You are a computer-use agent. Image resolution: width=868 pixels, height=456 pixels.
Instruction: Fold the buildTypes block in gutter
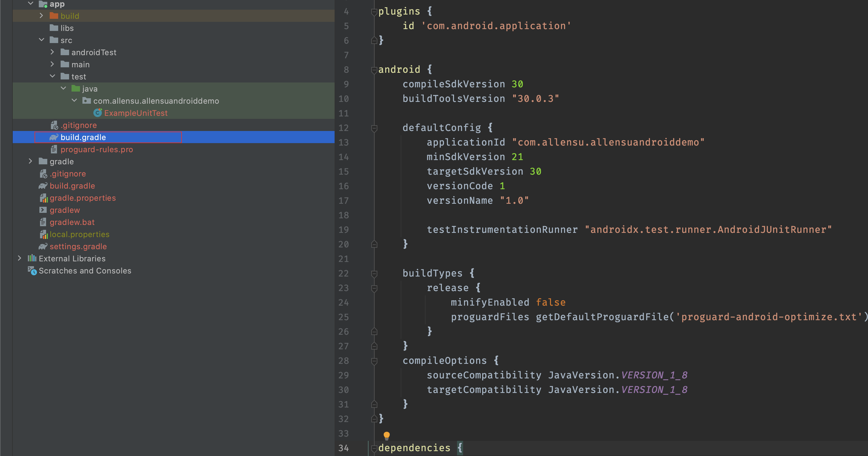374,273
